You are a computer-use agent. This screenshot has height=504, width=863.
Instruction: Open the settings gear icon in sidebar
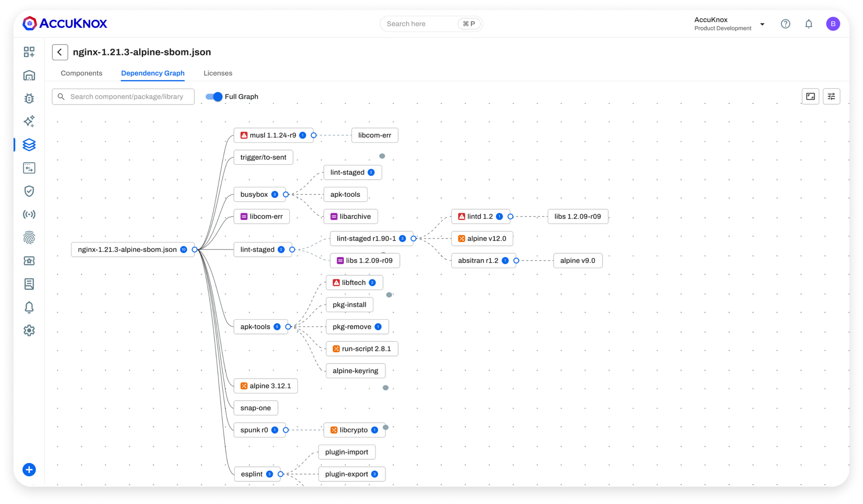(29, 331)
